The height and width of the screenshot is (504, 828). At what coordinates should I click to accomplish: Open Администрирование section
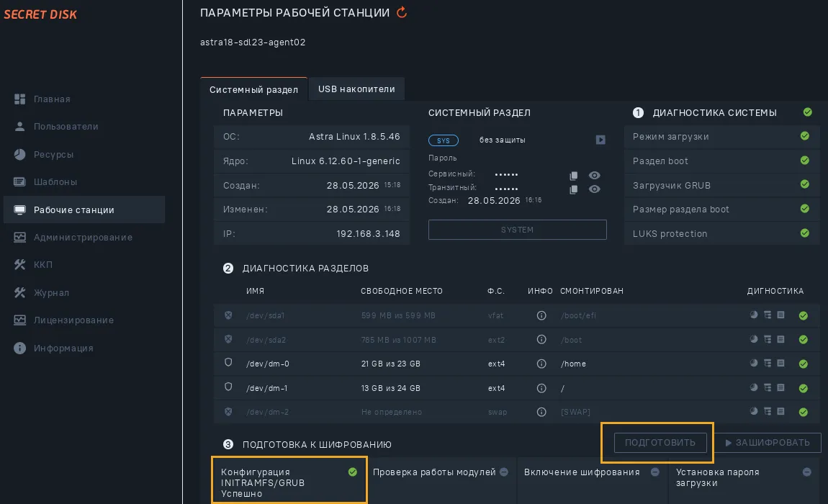[x=73, y=237]
